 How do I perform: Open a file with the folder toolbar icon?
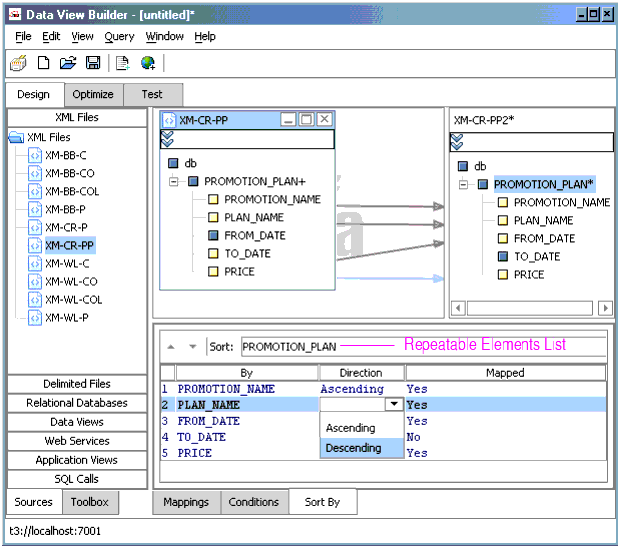[68, 63]
